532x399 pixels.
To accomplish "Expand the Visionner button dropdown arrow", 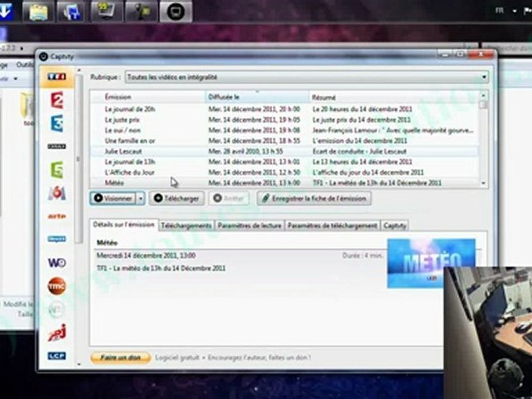I will tap(141, 198).
